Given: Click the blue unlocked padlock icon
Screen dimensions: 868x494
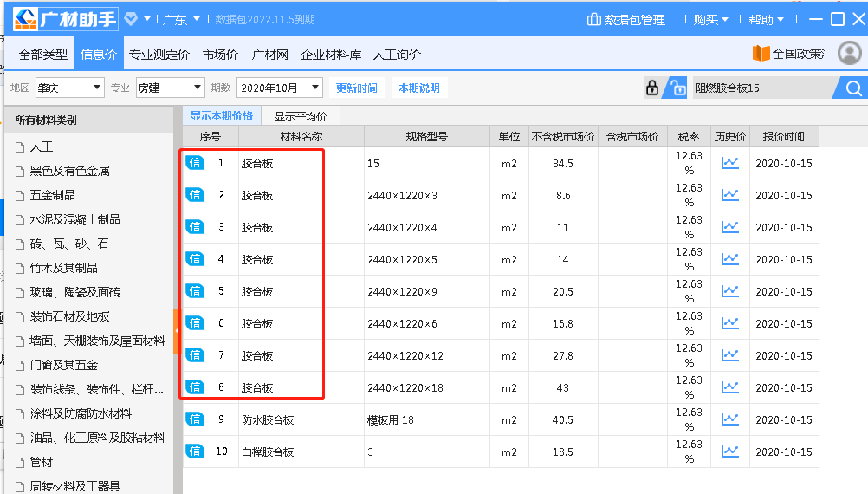Looking at the screenshot, I should point(677,88).
